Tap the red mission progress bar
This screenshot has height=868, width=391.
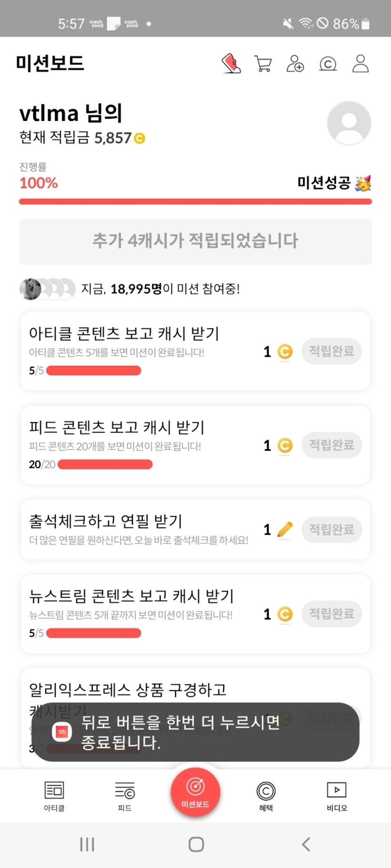click(x=195, y=202)
